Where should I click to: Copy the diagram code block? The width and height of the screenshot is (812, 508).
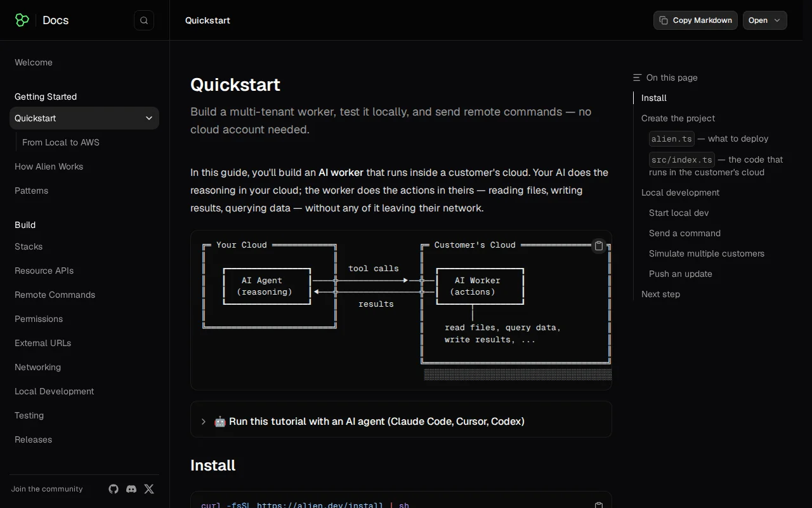tap(598, 246)
